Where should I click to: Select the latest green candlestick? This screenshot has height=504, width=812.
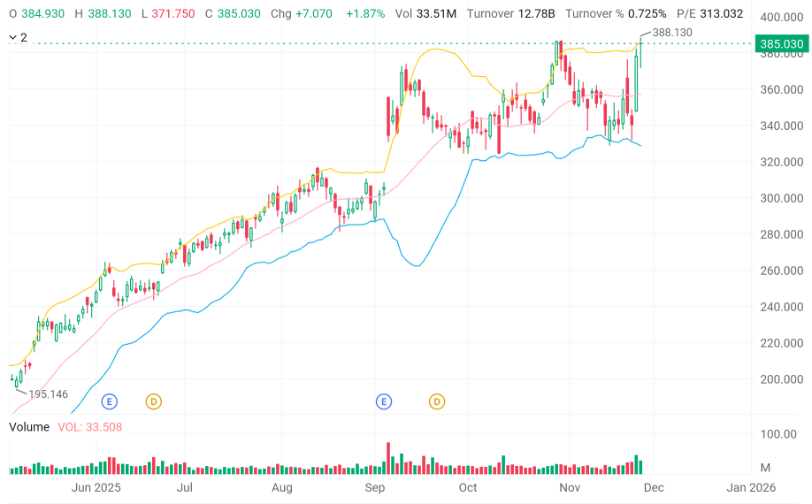[x=641, y=53]
